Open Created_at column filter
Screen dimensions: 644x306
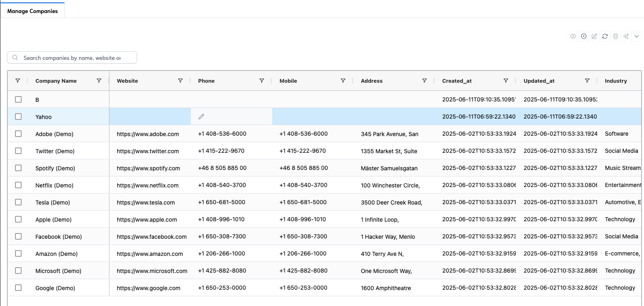pyautogui.click(x=506, y=81)
